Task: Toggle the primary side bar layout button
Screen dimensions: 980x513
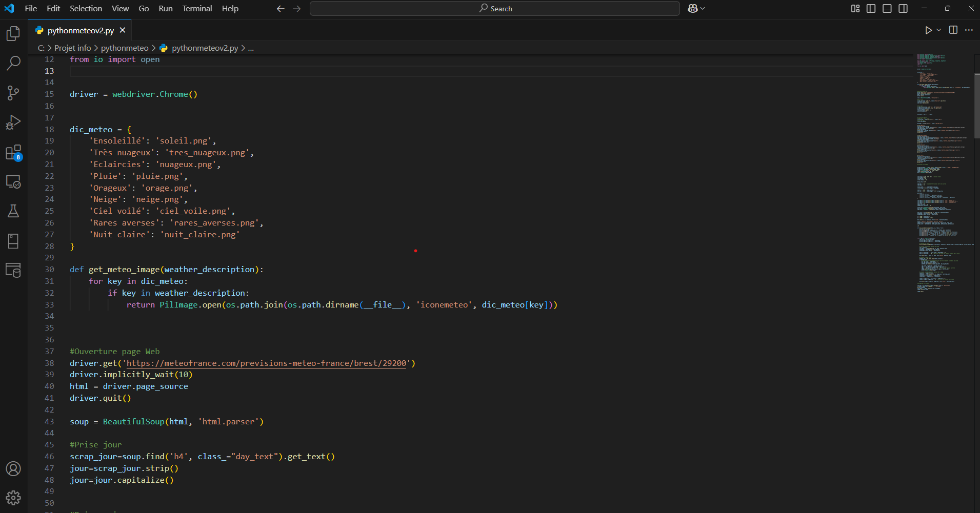Action: pyautogui.click(x=871, y=9)
